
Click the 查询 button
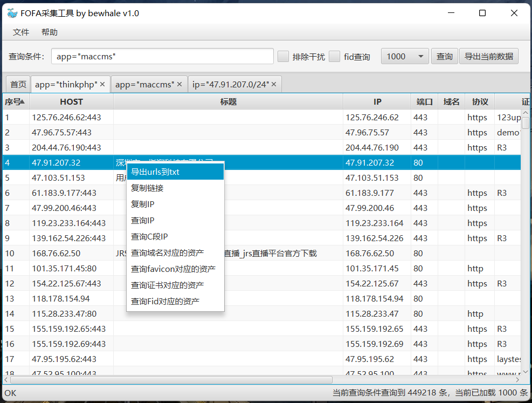tap(444, 56)
